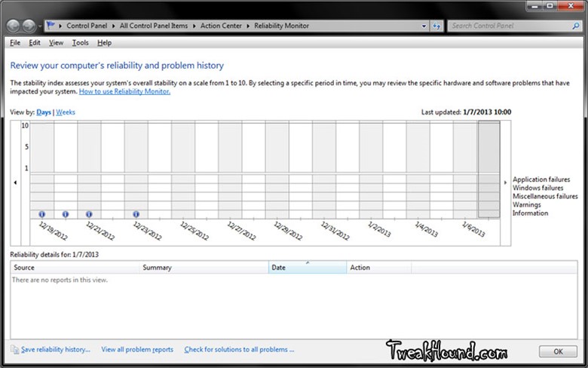Click the 12/31/2012 date label
Image resolution: width=588 pixels, height=368 pixels.
tap(335, 231)
